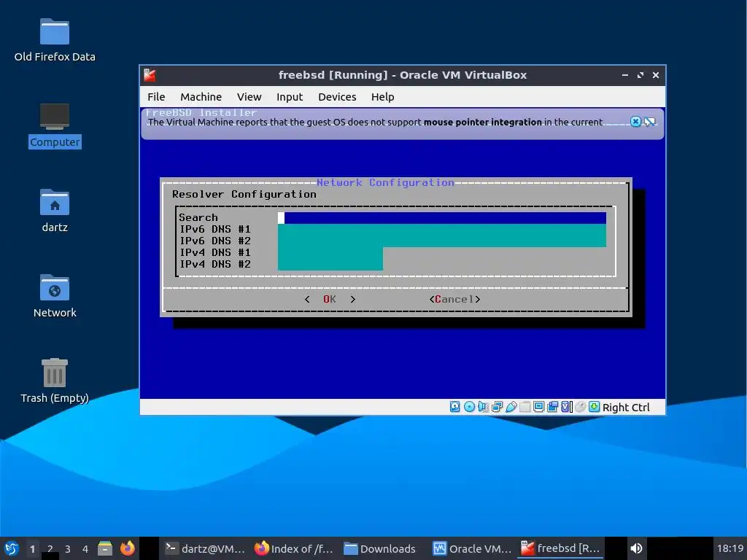Click the shared folders status icon

click(525, 407)
